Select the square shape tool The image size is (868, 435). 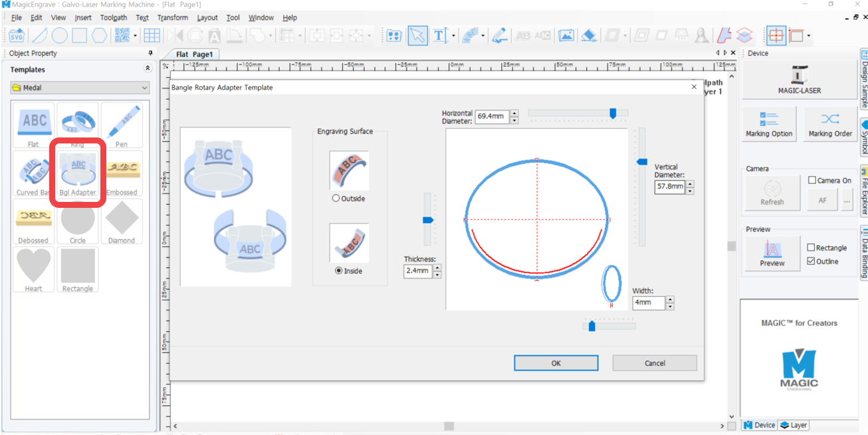[x=79, y=35]
